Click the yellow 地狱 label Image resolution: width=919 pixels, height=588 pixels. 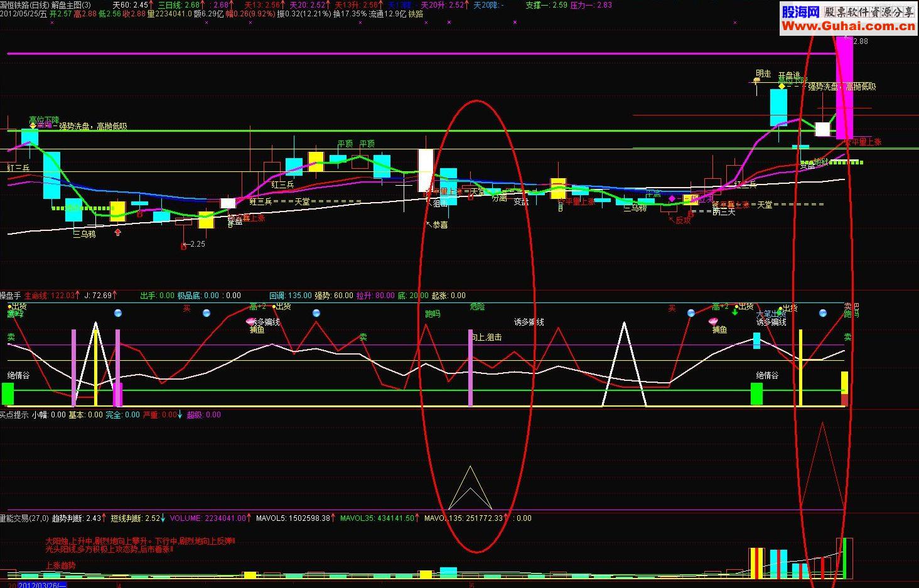tap(821, 161)
